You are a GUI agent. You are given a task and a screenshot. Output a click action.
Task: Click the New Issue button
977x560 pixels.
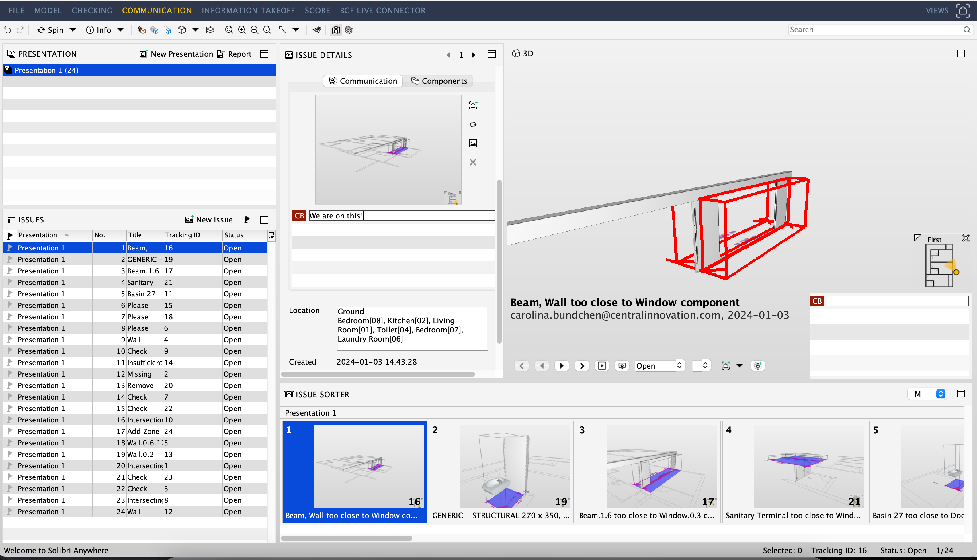point(209,219)
